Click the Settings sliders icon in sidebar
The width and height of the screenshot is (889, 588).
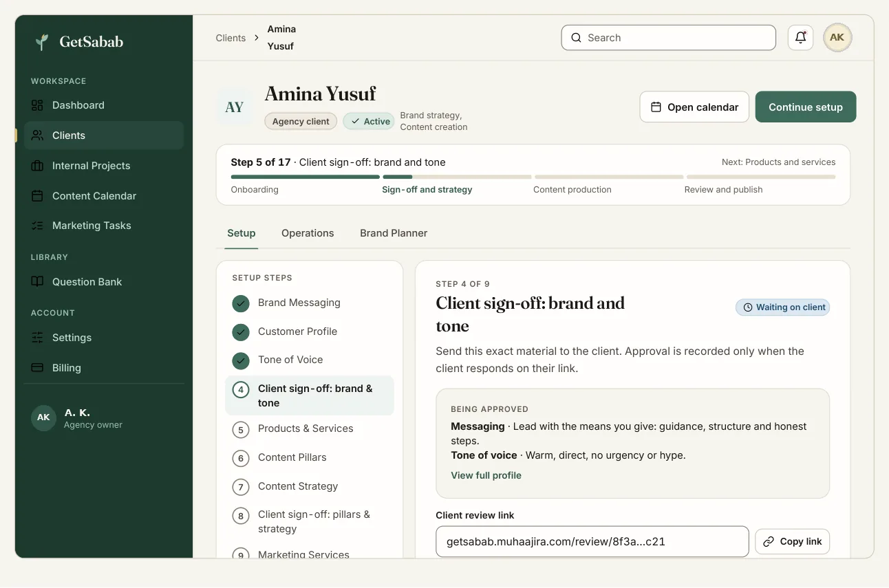(x=37, y=338)
